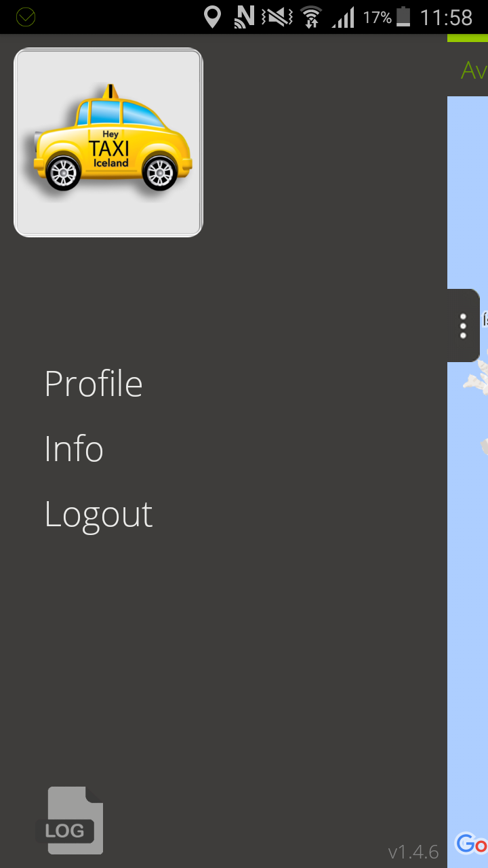Select Logout from the side menu
Screen dimensions: 488x868
99,515
